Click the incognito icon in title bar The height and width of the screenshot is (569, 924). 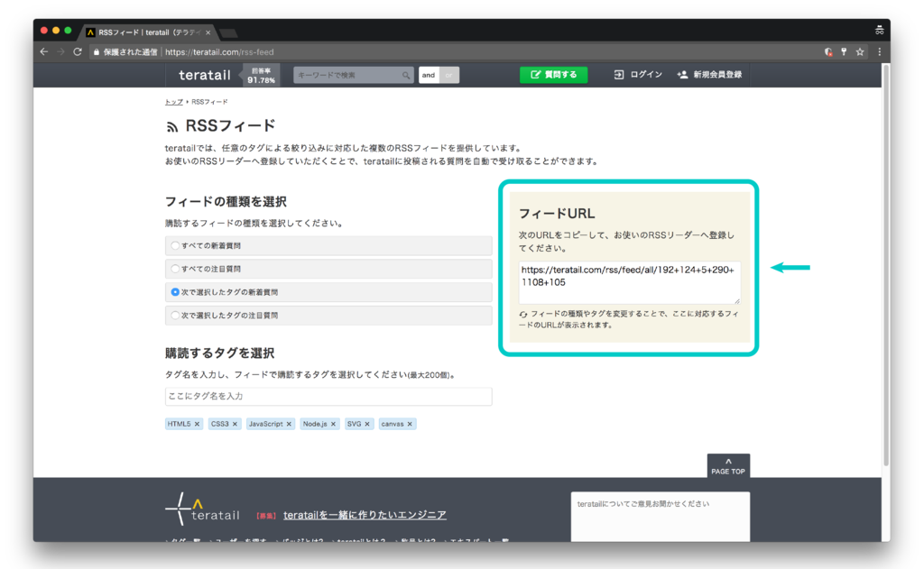[x=879, y=30]
